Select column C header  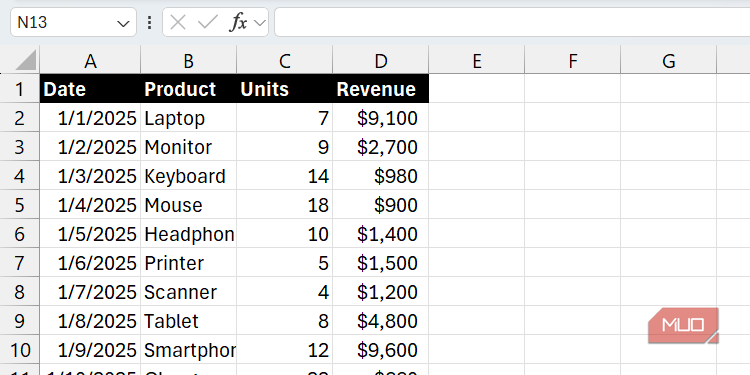[x=285, y=60]
